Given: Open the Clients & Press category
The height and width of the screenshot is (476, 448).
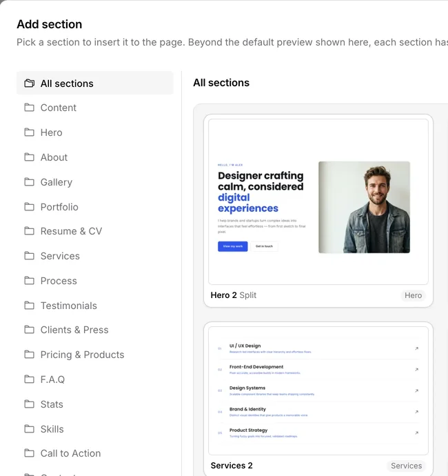Looking at the screenshot, I should (x=94, y=330).
